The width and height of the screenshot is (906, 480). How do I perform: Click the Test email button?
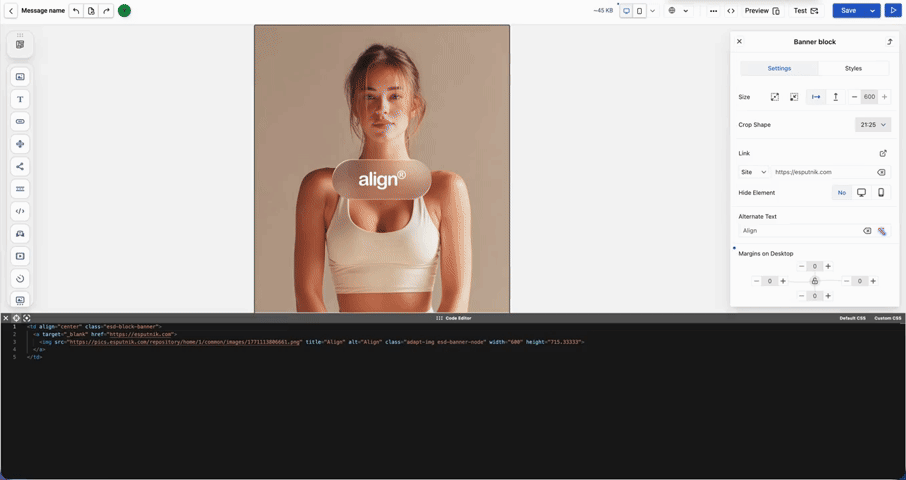pyautogui.click(x=806, y=11)
